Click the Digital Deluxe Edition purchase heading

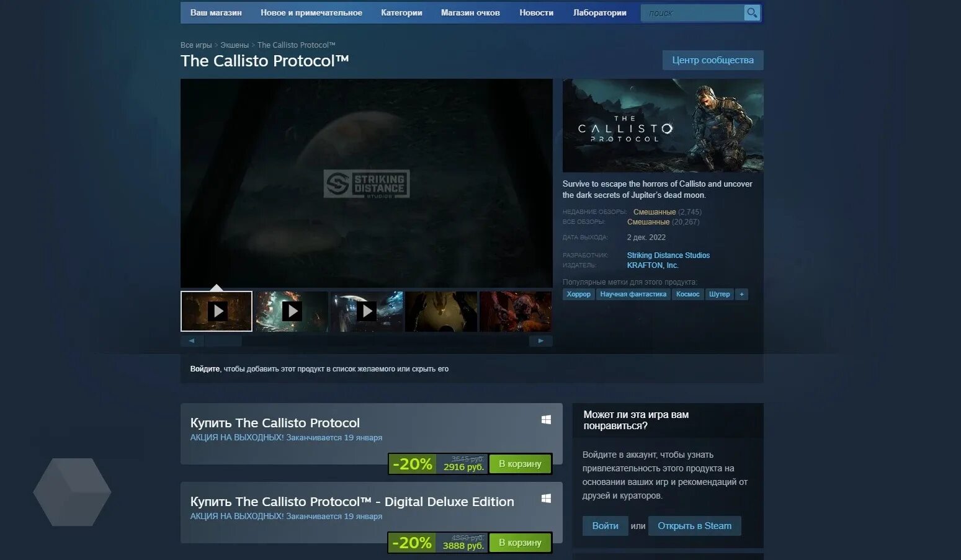tap(352, 502)
